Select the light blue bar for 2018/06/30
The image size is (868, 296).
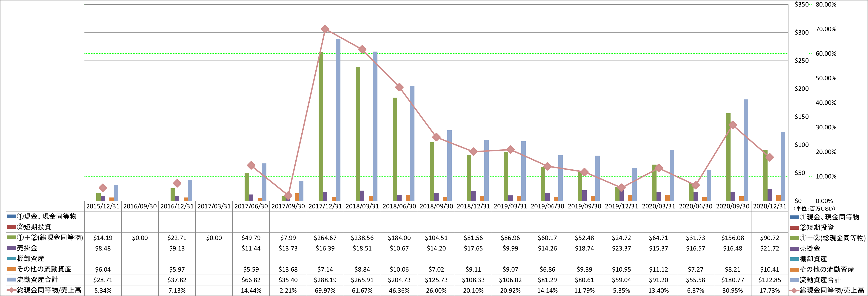pos(412,143)
